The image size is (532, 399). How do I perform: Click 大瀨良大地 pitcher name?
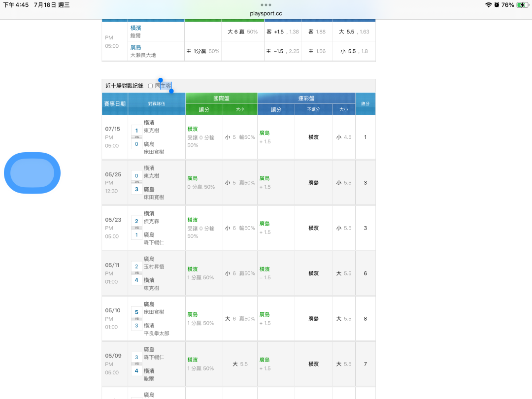click(143, 55)
